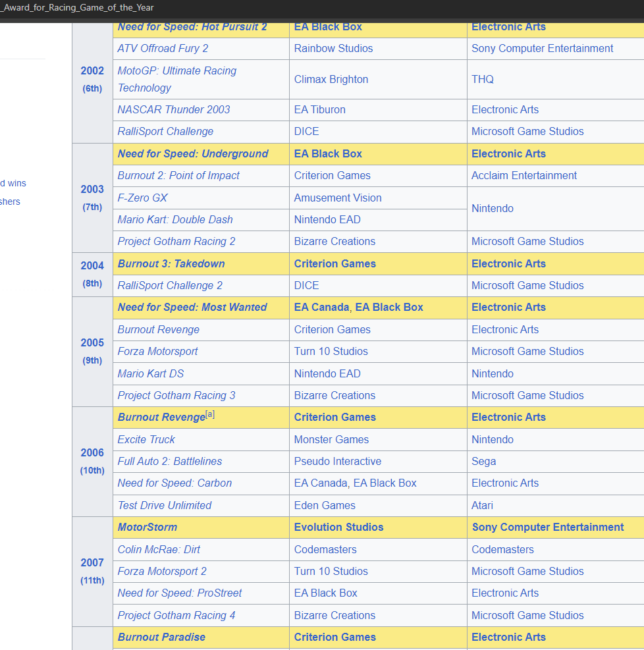Open the Excite Truck link
The height and width of the screenshot is (650, 644).
[x=146, y=439]
